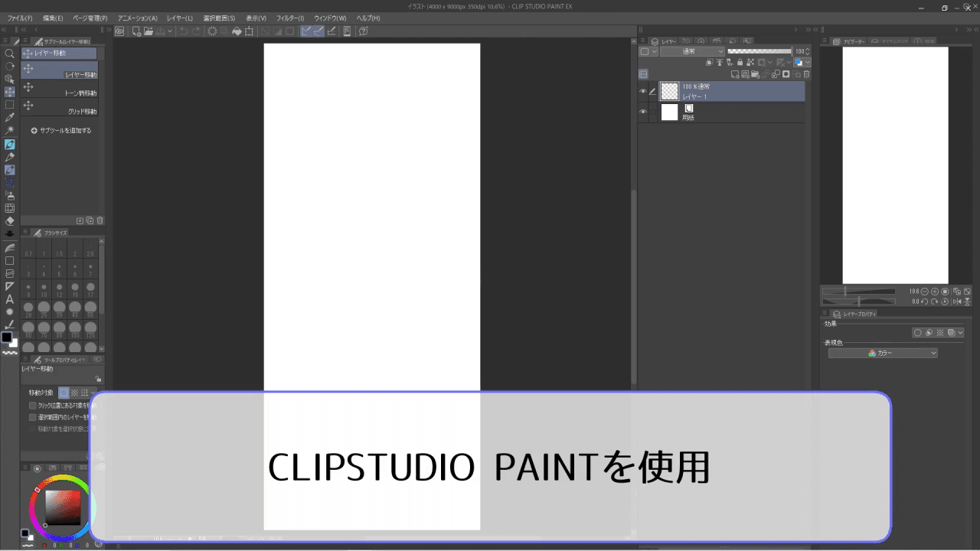Expand the export icon dropdown arrow

[170, 31]
